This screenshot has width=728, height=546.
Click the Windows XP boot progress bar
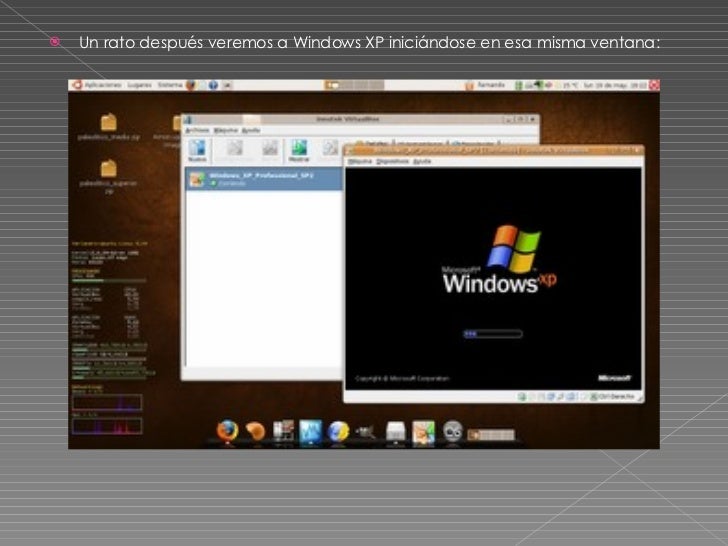coord(493,334)
